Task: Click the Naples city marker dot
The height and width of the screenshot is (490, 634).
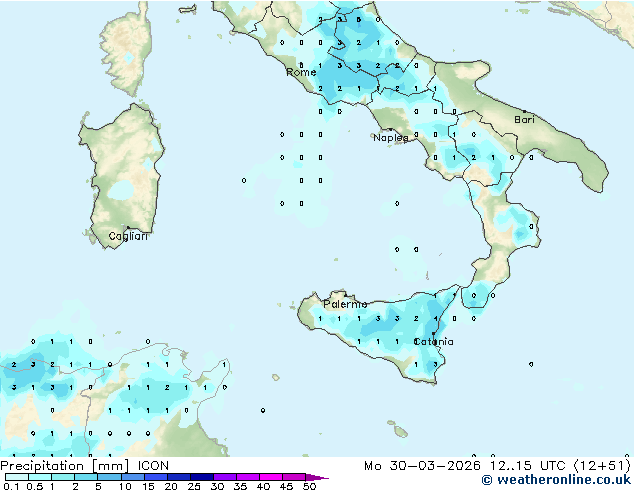Action: coord(390,129)
